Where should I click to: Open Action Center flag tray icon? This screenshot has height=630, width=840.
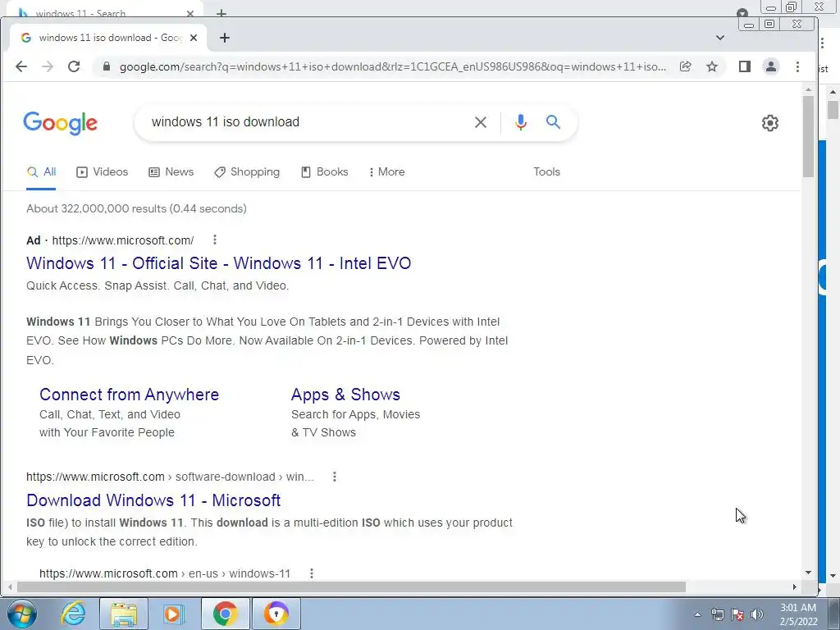tap(737, 614)
